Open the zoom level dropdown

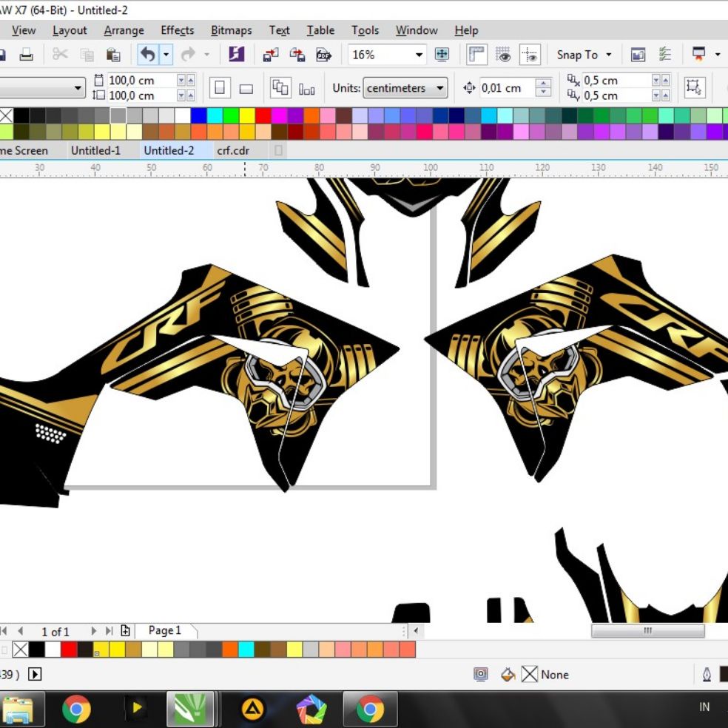tap(419, 54)
